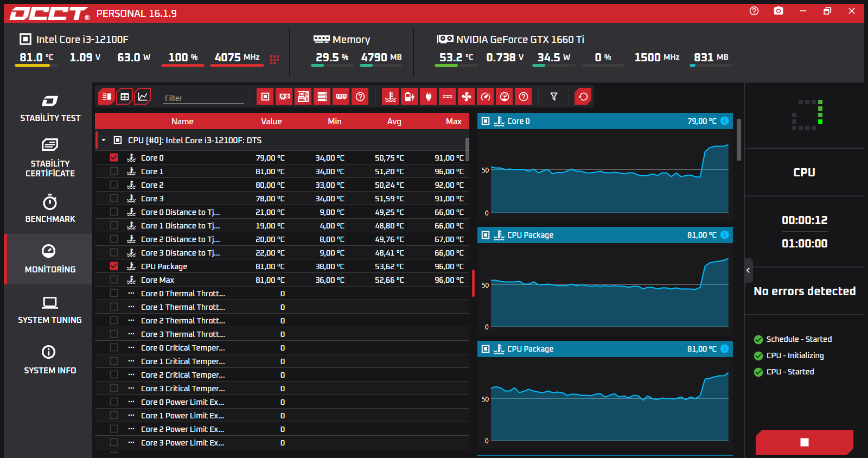Switch to combined table and graph view
This screenshot has height=458, width=868.
(107, 97)
